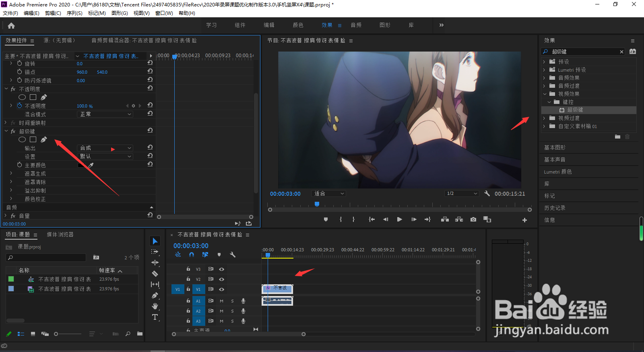The image size is (644, 352).
Task: Expand the 颜色校正 group
Action: point(11,199)
